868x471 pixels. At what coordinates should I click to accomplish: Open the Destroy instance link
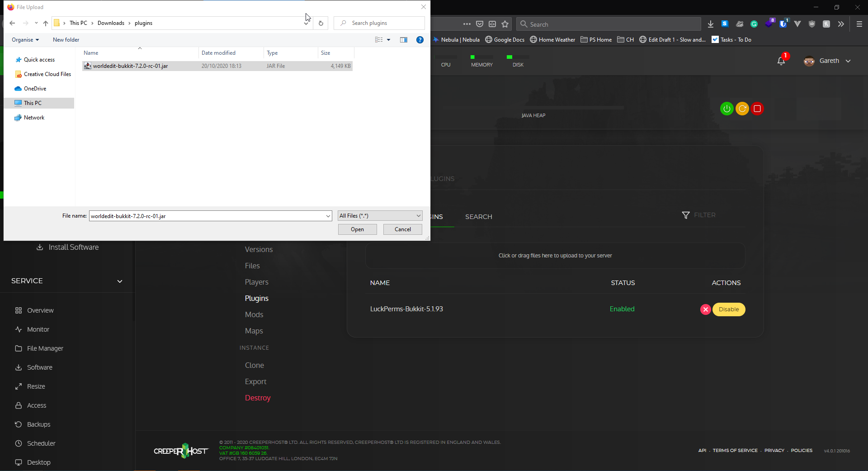258,398
